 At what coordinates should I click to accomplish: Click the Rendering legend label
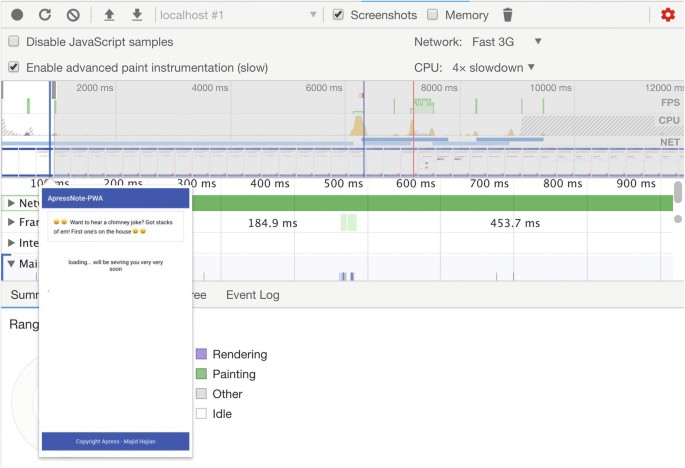coord(240,354)
